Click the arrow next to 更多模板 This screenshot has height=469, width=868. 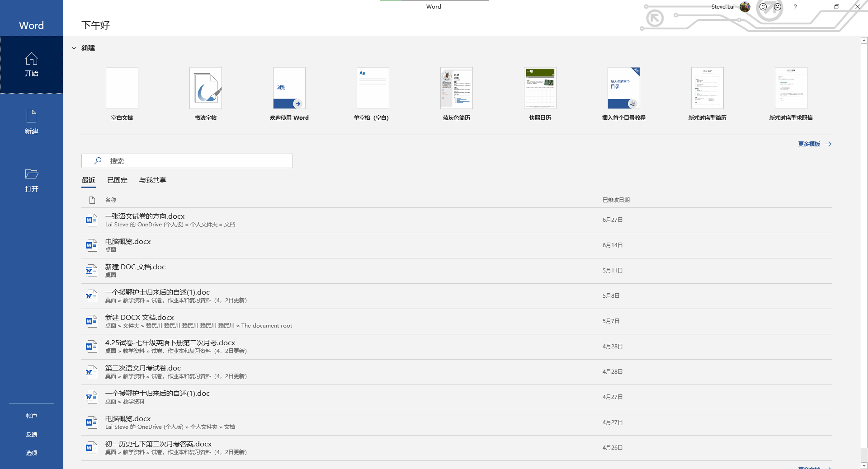[828, 144]
